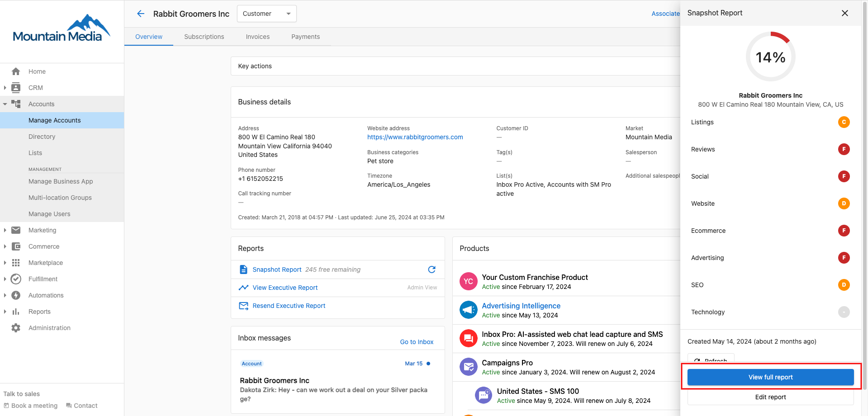This screenshot has width=868, height=416.
Task: Click the Website grade D badge
Action: tap(844, 203)
